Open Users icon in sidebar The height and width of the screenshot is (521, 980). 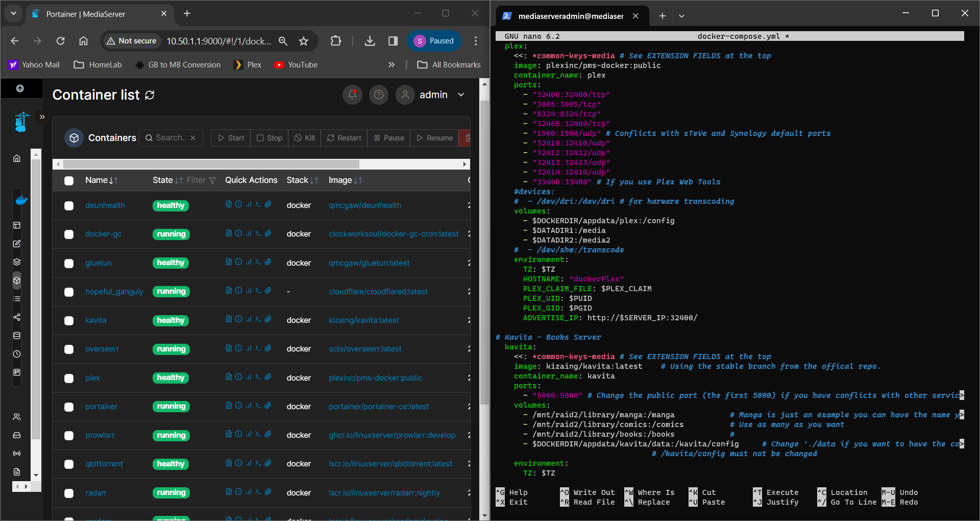[17, 417]
